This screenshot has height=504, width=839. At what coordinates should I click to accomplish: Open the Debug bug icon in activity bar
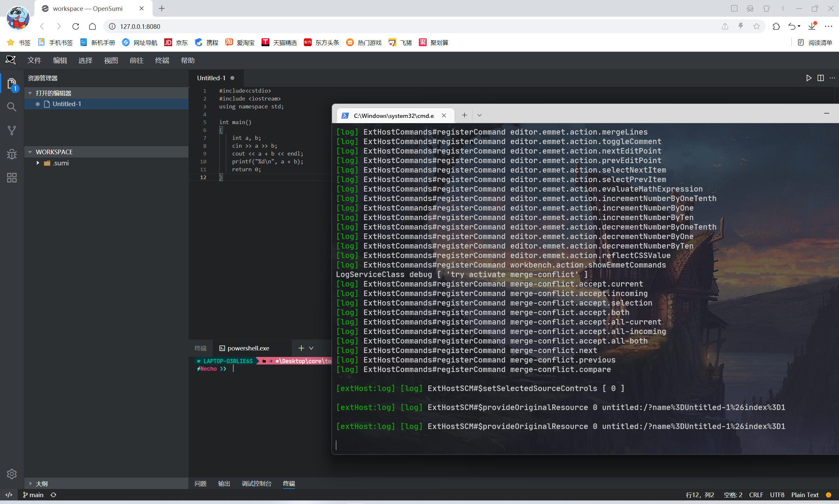click(11, 154)
